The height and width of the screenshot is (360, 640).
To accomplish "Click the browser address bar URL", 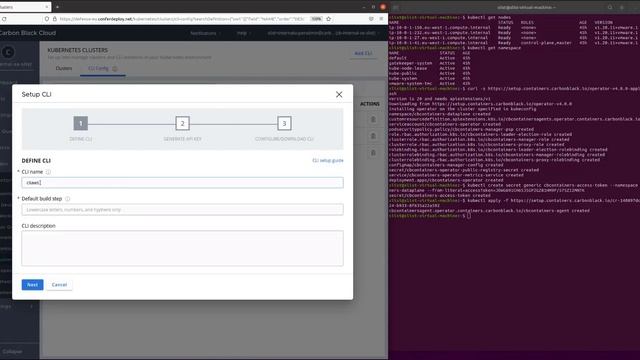I will coord(182,19).
